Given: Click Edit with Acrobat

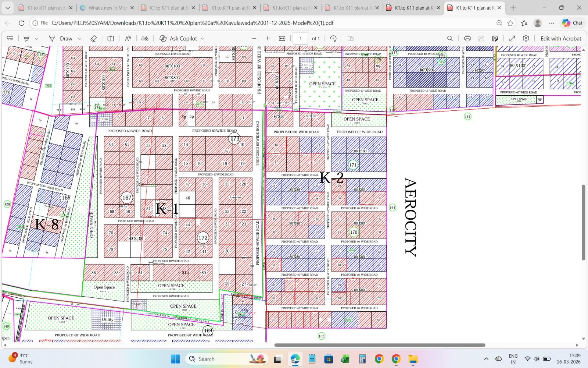Looking at the screenshot, I should pos(561,38).
